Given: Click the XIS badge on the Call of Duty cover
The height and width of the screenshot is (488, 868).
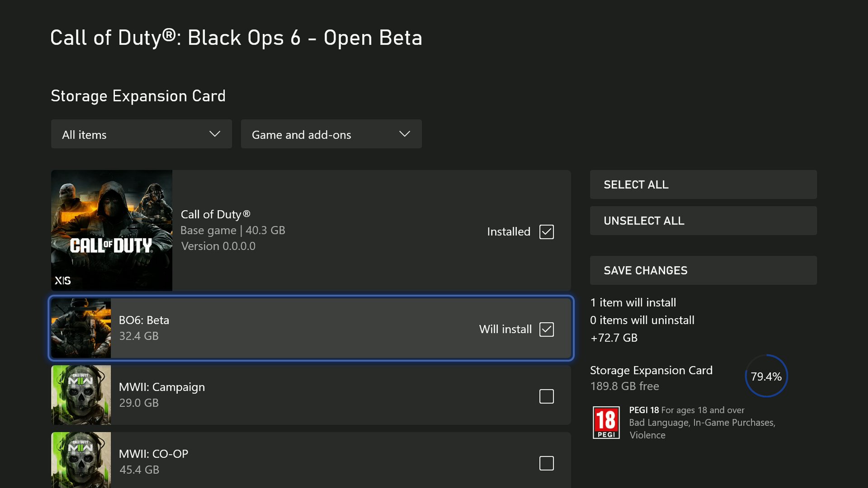Looking at the screenshot, I should click(63, 280).
